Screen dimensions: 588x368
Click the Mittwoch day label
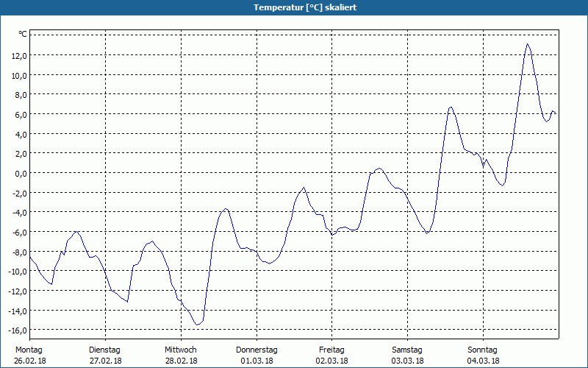(x=180, y=350)
